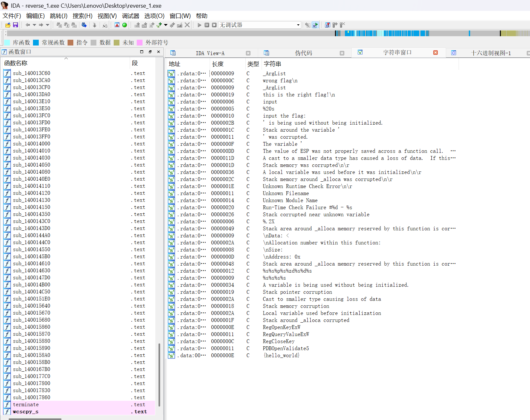Click the jump back arrow icon

point(28,25)
